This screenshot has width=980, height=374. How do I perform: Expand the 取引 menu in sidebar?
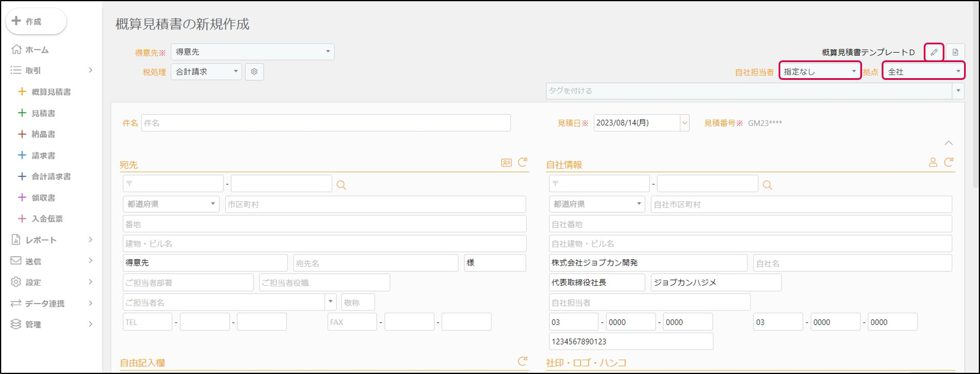click(52, 70)
